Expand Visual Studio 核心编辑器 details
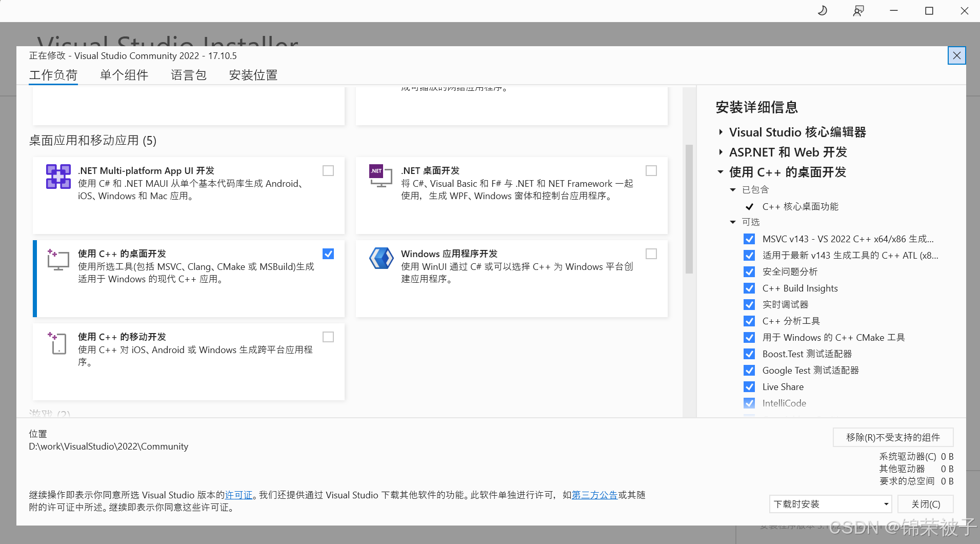 721,132
